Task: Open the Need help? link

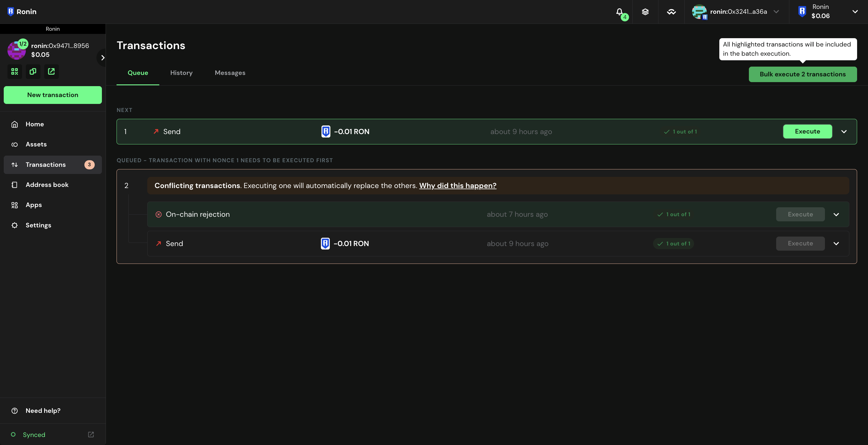Action: click(53, 411)
